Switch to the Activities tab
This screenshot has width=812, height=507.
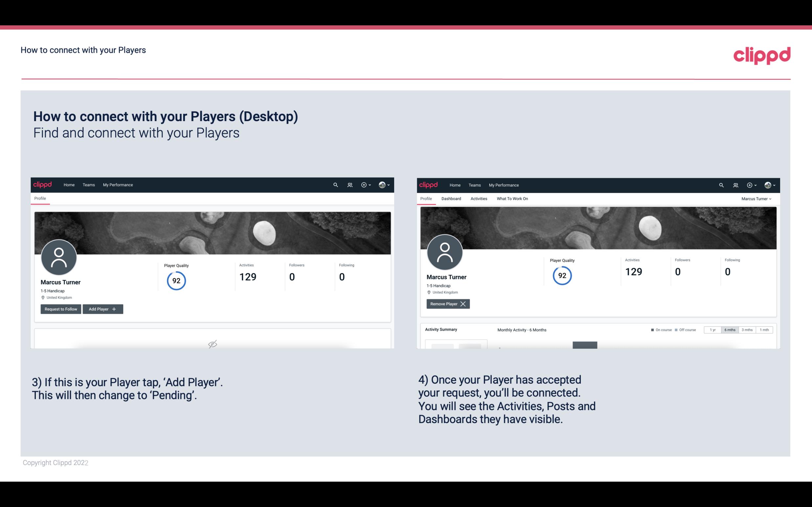pos(479,199)
